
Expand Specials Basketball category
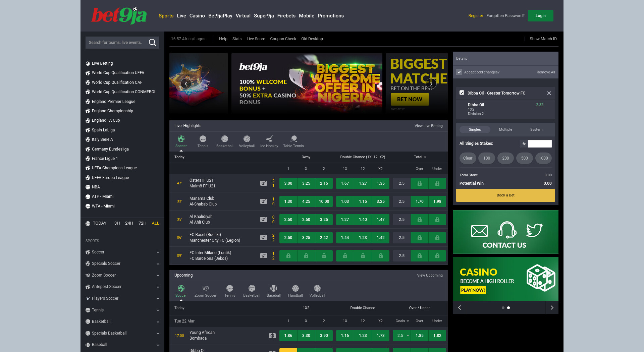click(122, 333)
